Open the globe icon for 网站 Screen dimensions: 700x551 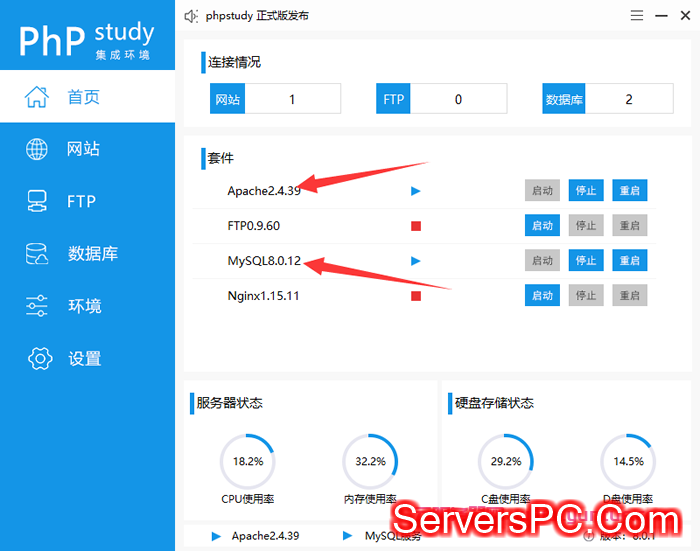[37, 149]
